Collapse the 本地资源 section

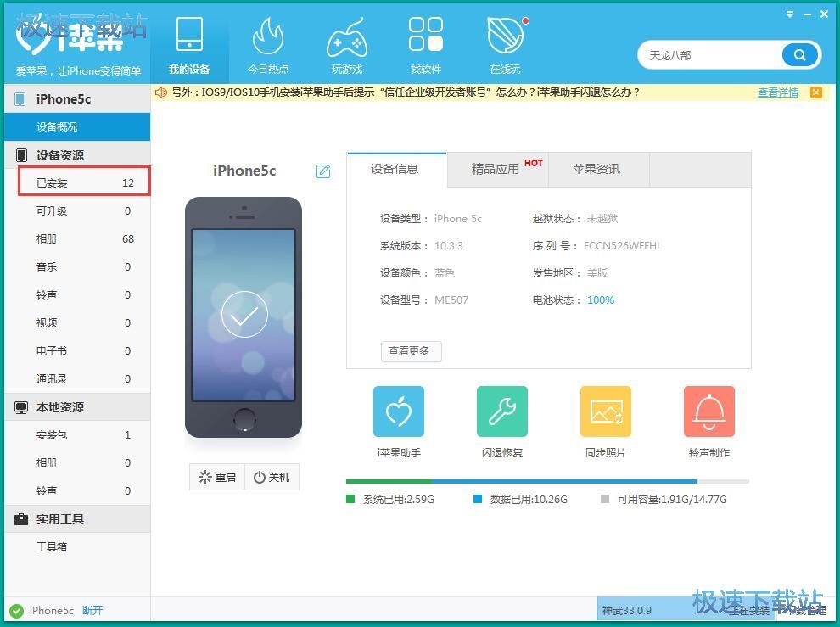click(x=77, y=407)
